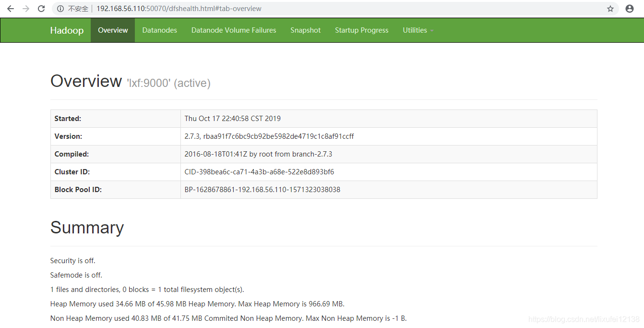Image resolution: width=644 pixels, height=328 pixels.
Task: Go to the Snapshot tab
Action: 305,30
